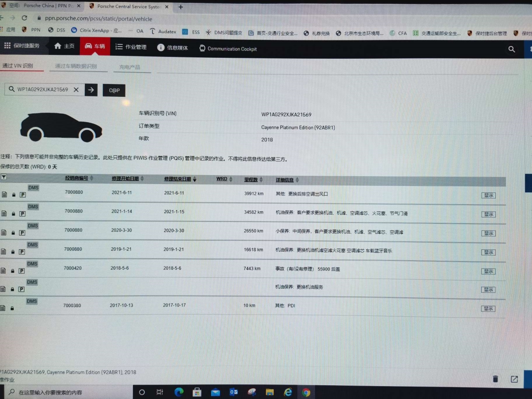Click the trash delete icon at bottom
Viewport: 532px width, 399px height.
coord(495,379)
